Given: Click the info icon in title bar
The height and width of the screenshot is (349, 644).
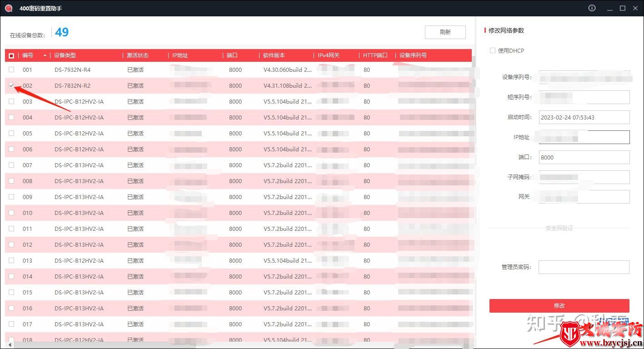Looking at the screenshot, I should 592,8.
